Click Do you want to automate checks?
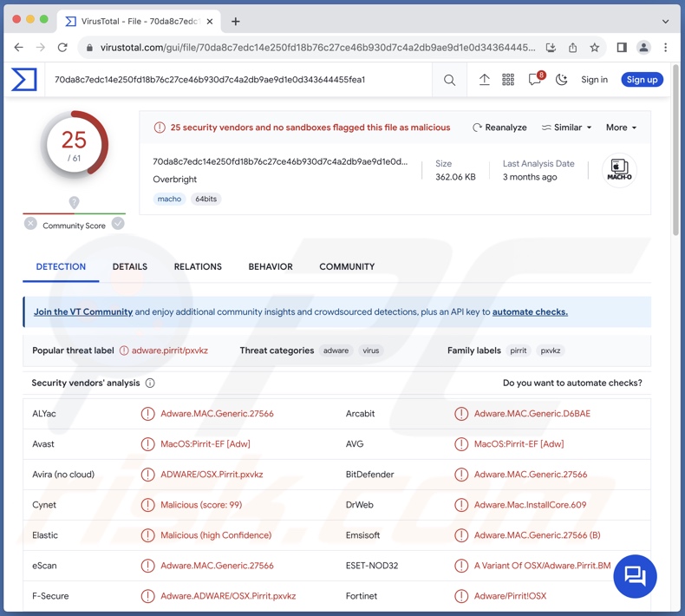 tap(572, 383)
